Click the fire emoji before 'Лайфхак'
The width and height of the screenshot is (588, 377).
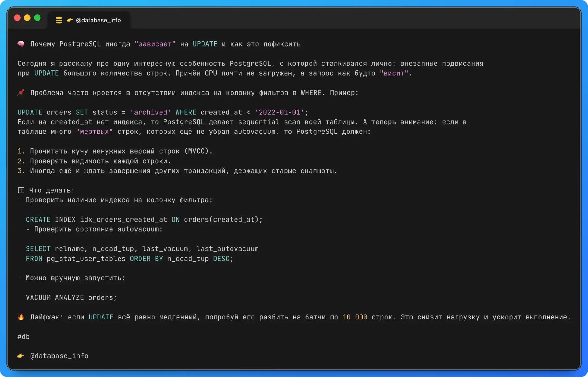(21, 317)
